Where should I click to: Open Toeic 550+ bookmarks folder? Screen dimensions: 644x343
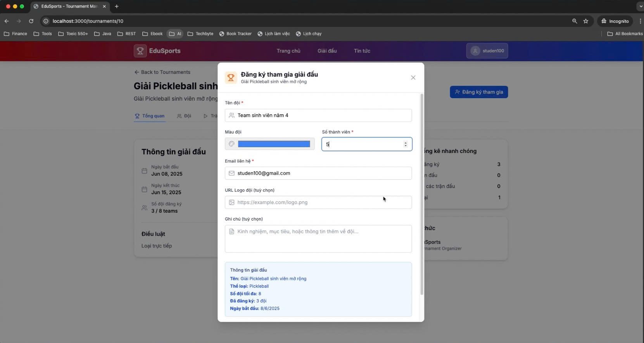[x=73, y=34]
